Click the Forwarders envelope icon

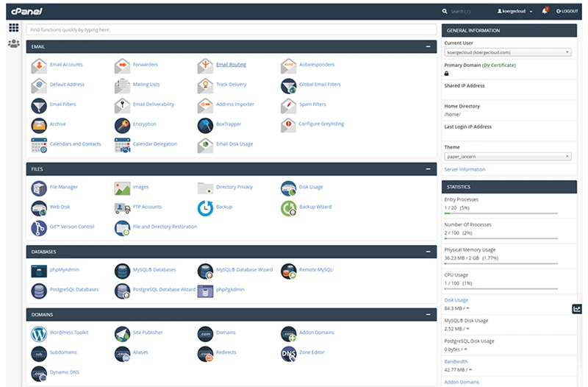122,65
